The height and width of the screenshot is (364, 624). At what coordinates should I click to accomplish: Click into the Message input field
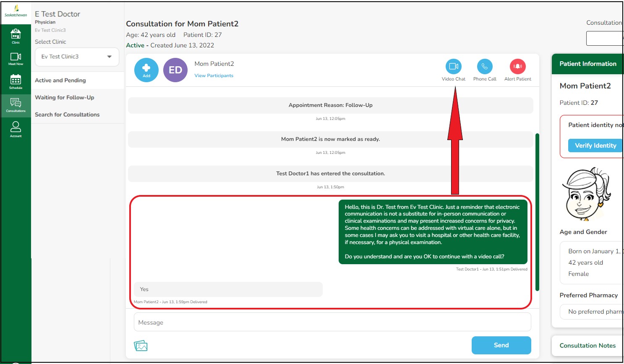332,322
